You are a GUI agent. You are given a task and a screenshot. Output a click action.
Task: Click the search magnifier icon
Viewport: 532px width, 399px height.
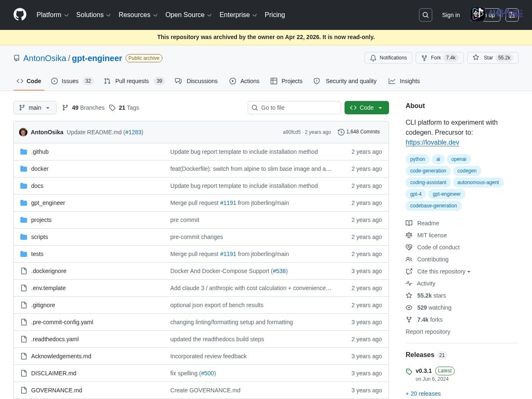pyautogui.click(x=426, y=15)
